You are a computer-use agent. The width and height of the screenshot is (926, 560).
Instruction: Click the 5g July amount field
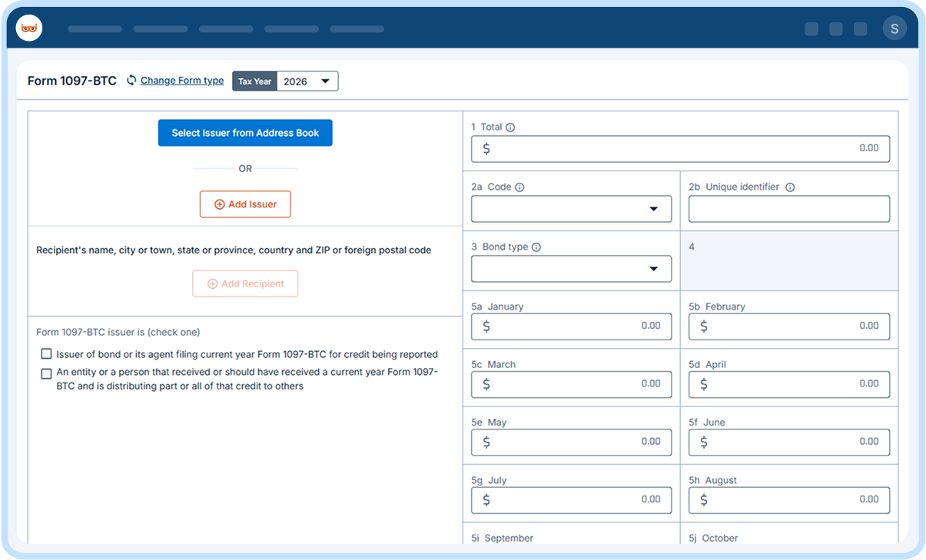point(571,500)
